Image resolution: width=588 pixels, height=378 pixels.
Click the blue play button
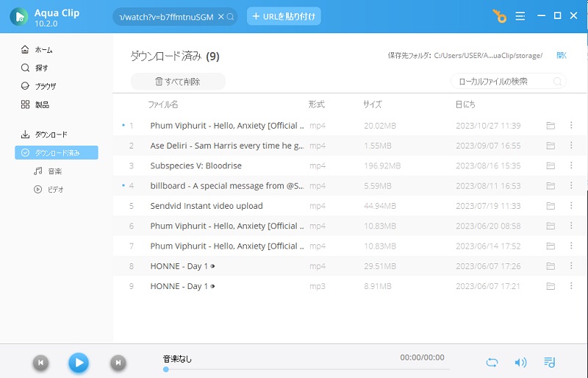coord(79,363)
